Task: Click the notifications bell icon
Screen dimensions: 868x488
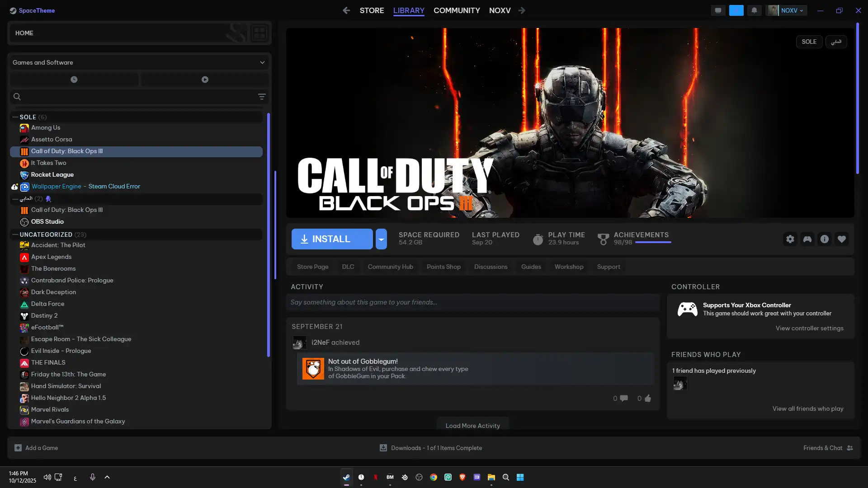Action: (x=754, y=10)
